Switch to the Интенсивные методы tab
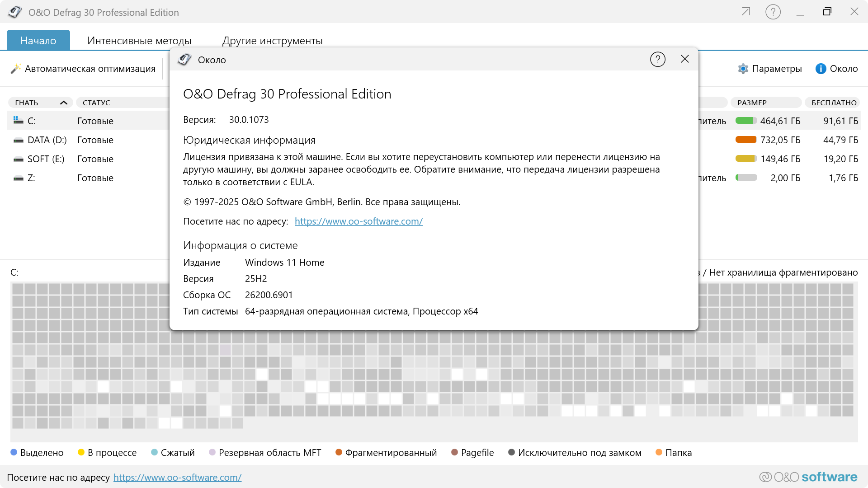The width and height of the screenshot is (868, 488). coord(139,41)
